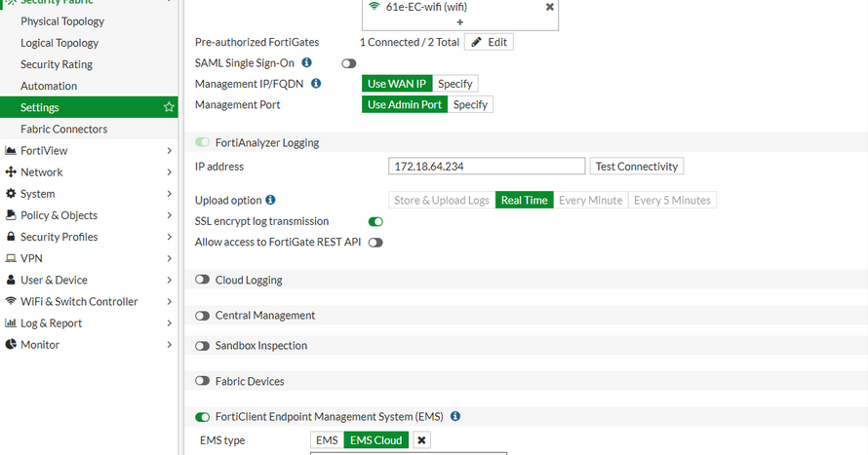The width and height of the screenshot is (868, 455).
Task: Expand the WiFi & Switch Controller chevron
Action: pyautogui.click(x=170, y=301)
